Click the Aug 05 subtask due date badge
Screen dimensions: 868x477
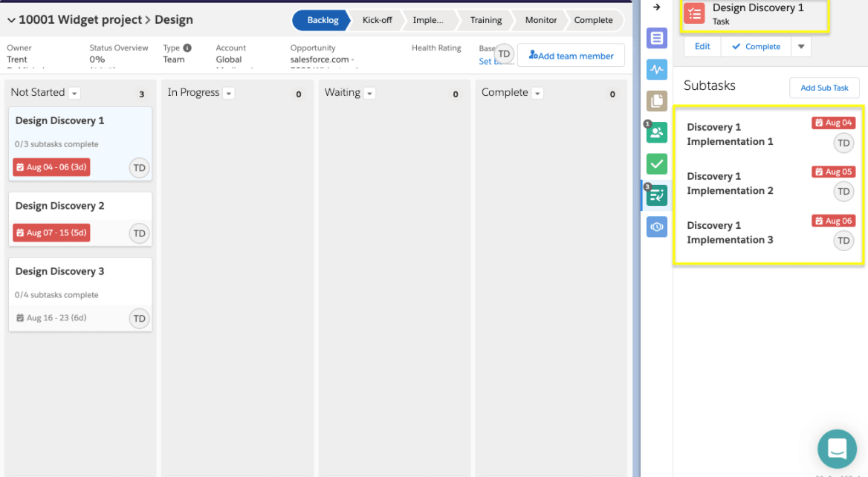(833, 172)
